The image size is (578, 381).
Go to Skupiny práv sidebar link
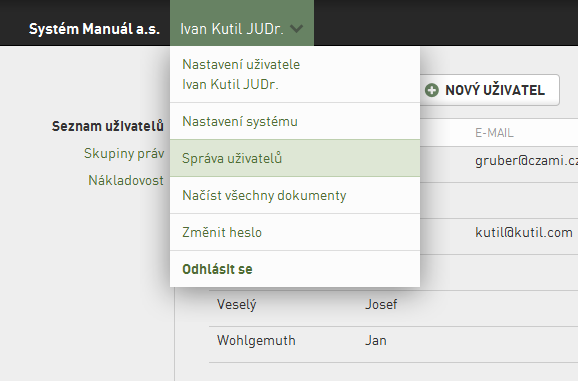[x=124, y=153]
